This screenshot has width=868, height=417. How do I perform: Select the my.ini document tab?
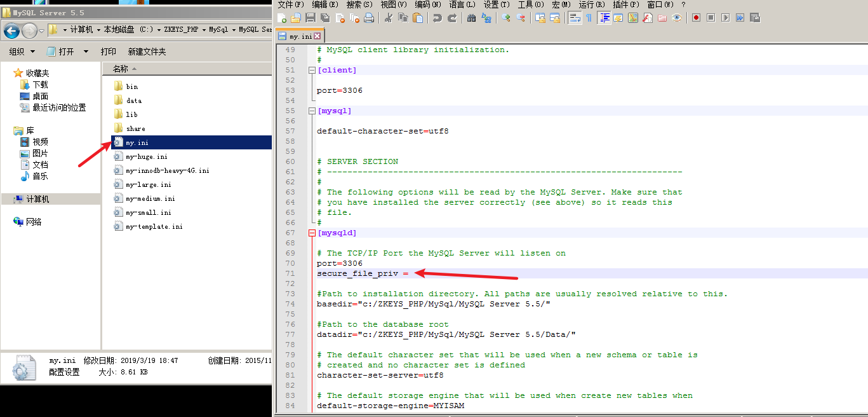click(x=300, y=36)
